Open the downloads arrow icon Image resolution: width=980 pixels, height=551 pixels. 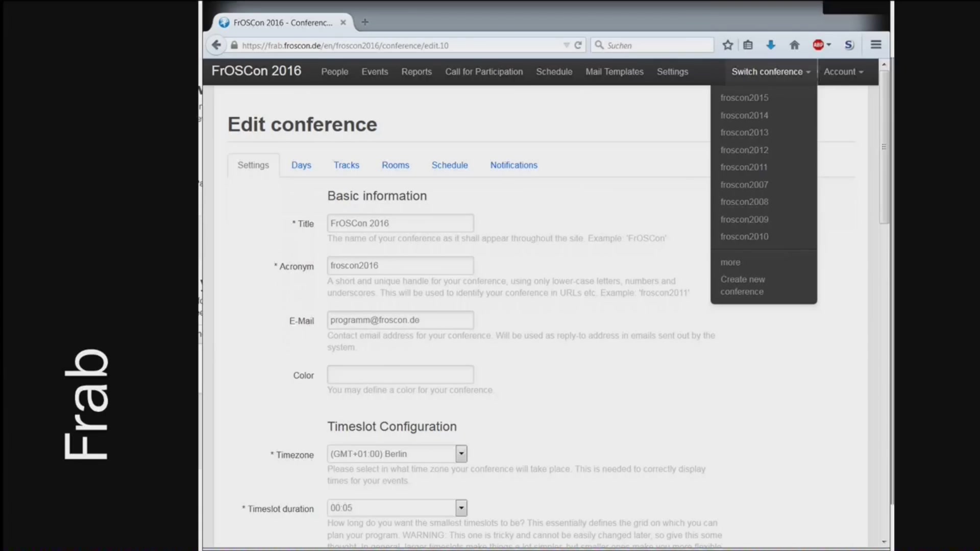point(771,45)
